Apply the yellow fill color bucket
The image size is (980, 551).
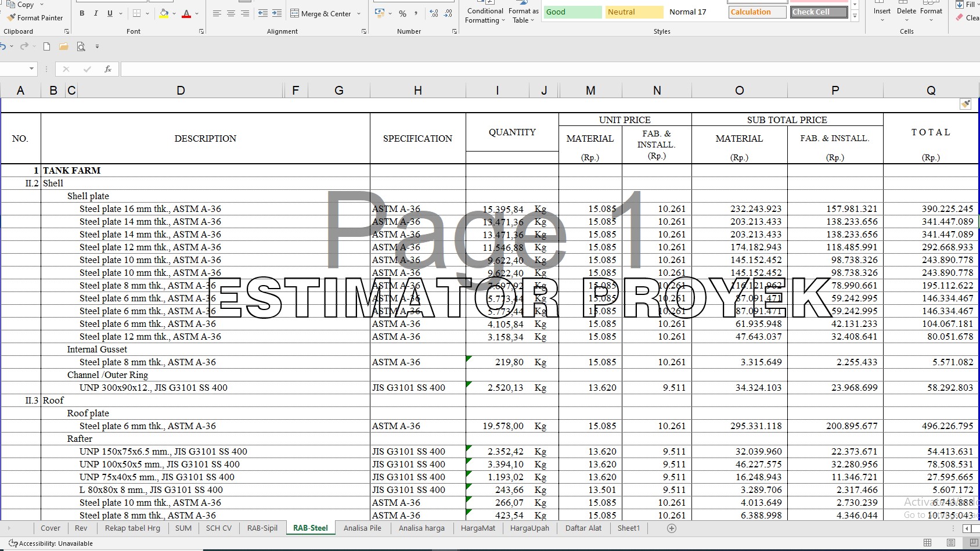tap(164, 13)
